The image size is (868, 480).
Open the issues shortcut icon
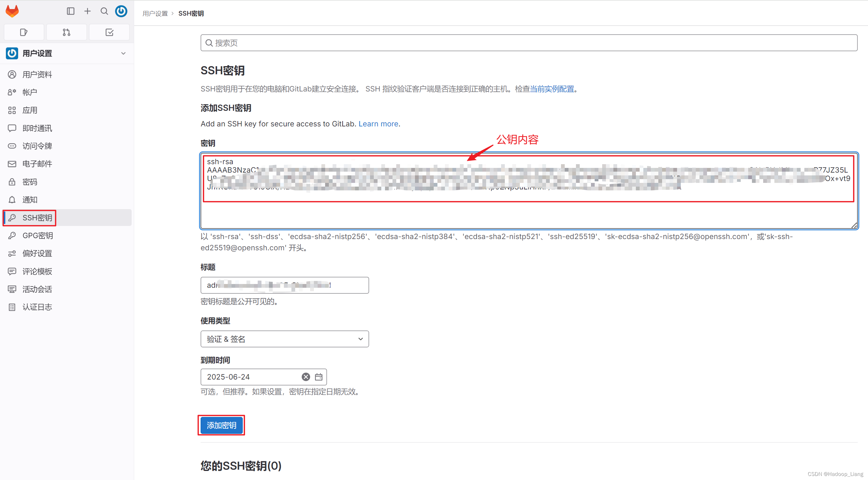click(24, 32)
